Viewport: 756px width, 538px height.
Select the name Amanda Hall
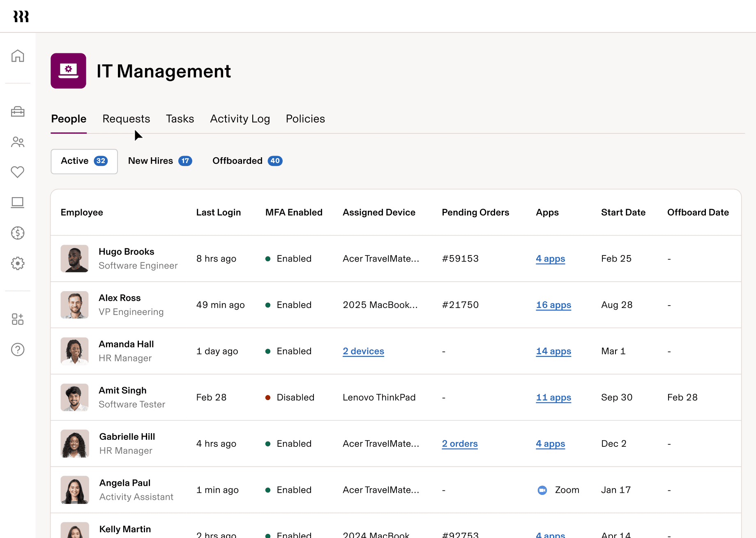pos(126,344)
